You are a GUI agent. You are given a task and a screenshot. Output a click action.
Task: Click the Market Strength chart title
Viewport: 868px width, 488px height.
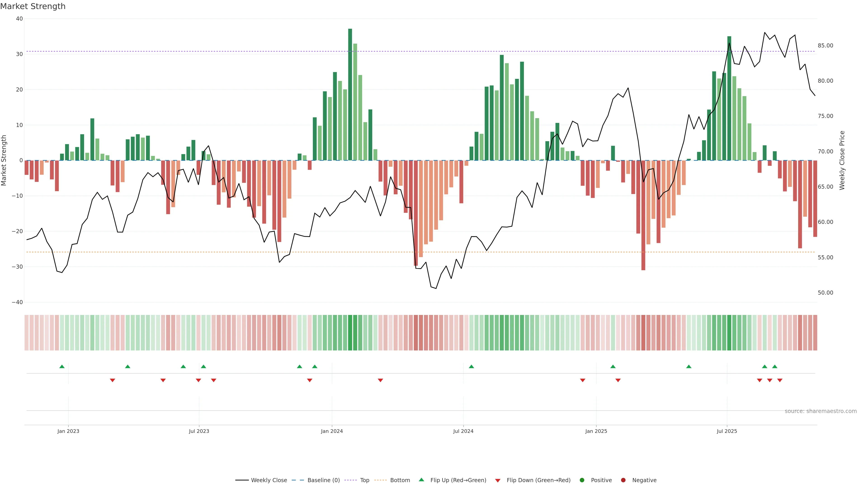click(33, 6)
